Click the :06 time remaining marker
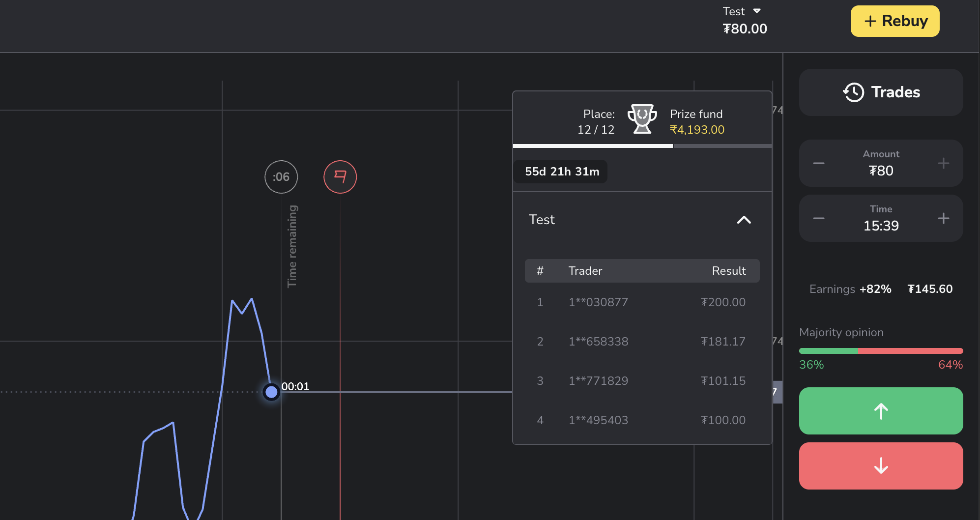980x520 pixels. click(x=281, y=177)
